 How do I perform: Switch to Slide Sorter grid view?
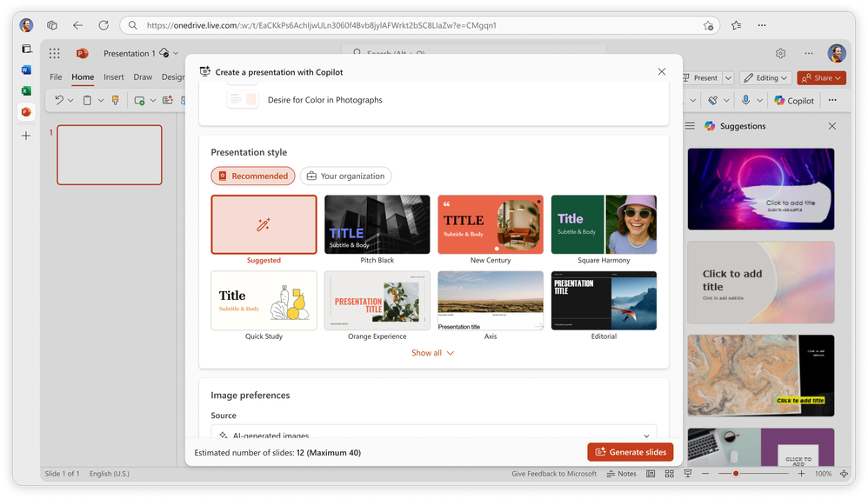click(x=670, y=474)
